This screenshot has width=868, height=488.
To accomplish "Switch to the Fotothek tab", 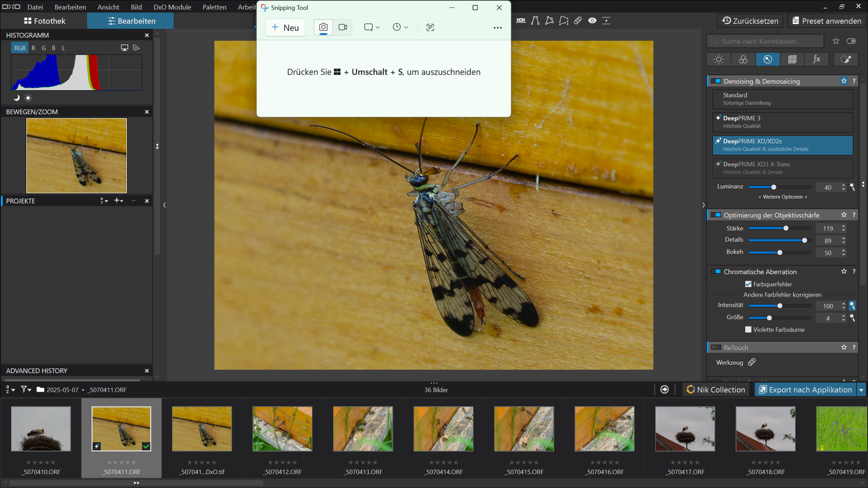I will [x=44, y=21].
